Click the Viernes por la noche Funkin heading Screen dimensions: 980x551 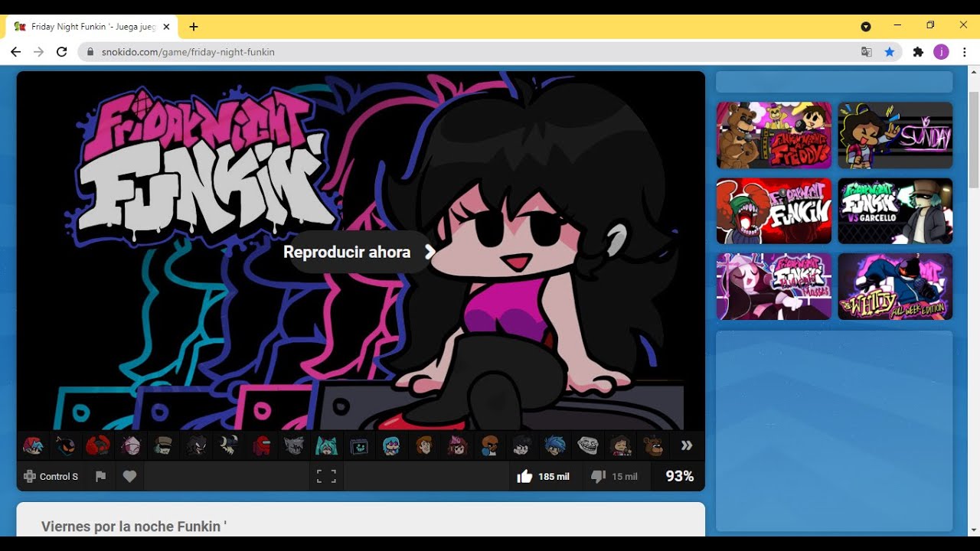point(134,527)
